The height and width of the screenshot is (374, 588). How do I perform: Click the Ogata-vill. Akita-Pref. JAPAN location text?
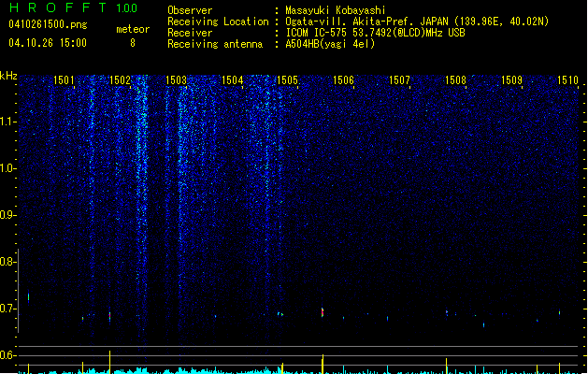[417, 22]
